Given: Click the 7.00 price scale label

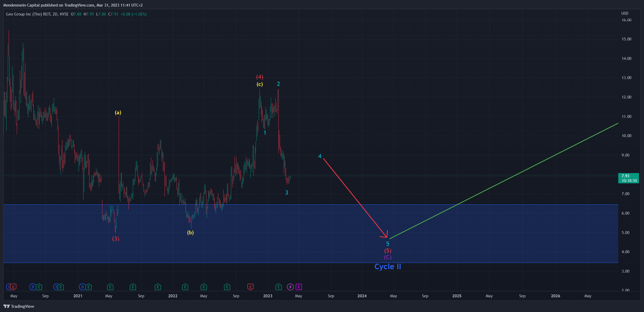Looking at the screenshot, I should click(625, 194).
